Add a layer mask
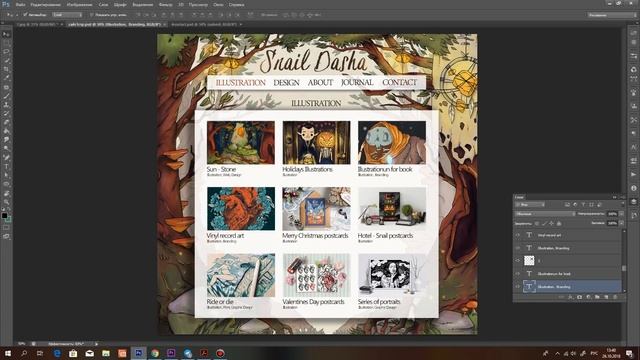Screen dimensions: 640x360 (580, 297)
